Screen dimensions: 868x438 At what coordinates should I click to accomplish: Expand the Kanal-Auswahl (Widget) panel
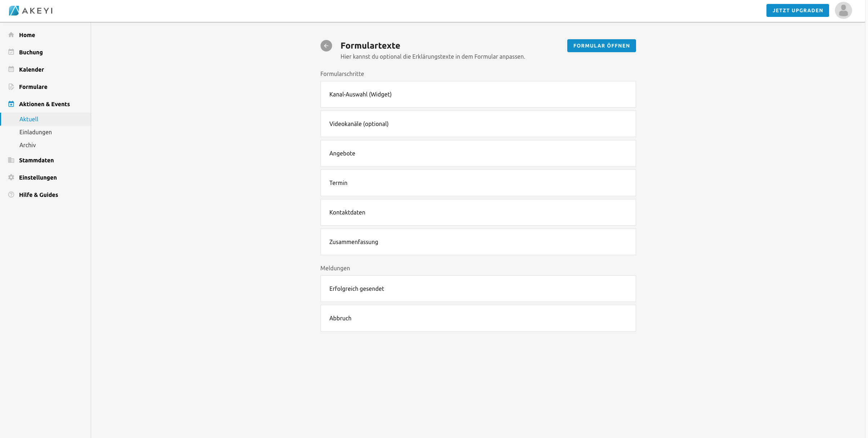[478, 94]
